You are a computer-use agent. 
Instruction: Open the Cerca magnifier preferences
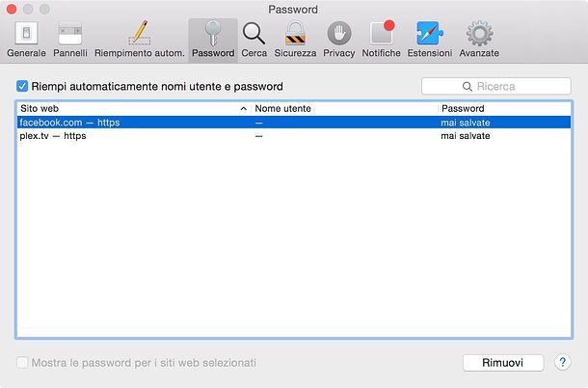point(254,40)
